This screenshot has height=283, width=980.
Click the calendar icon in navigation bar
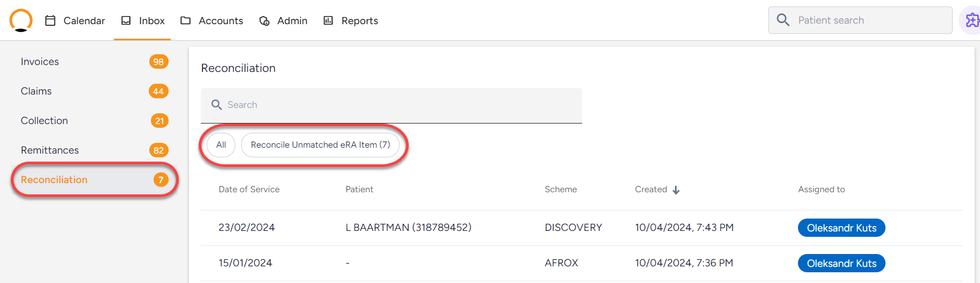pos(50,20)
